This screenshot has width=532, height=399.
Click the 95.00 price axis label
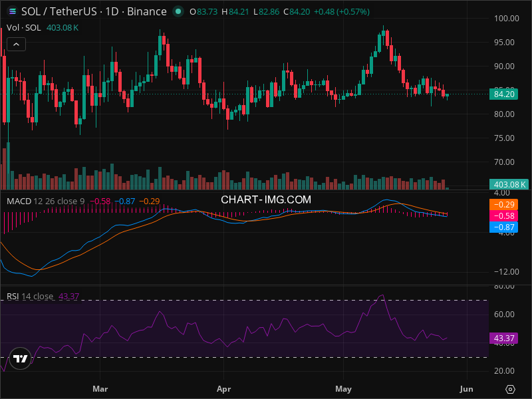[504, 43]
